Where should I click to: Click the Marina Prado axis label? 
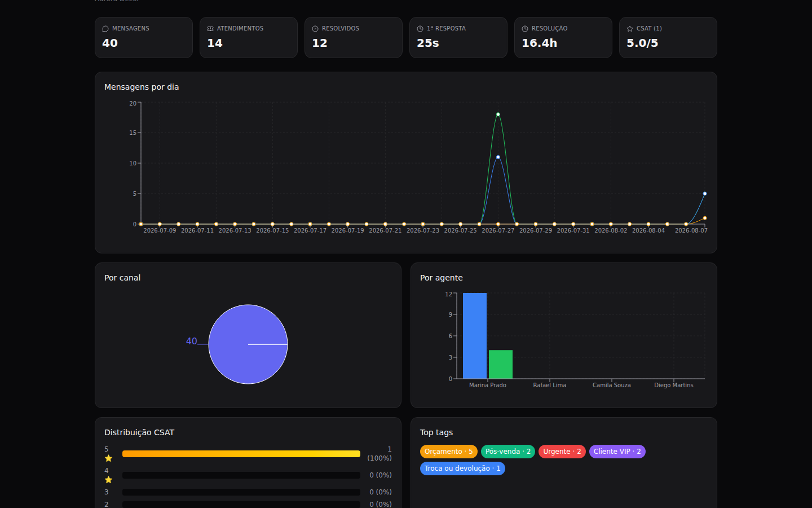coord(488,385)
